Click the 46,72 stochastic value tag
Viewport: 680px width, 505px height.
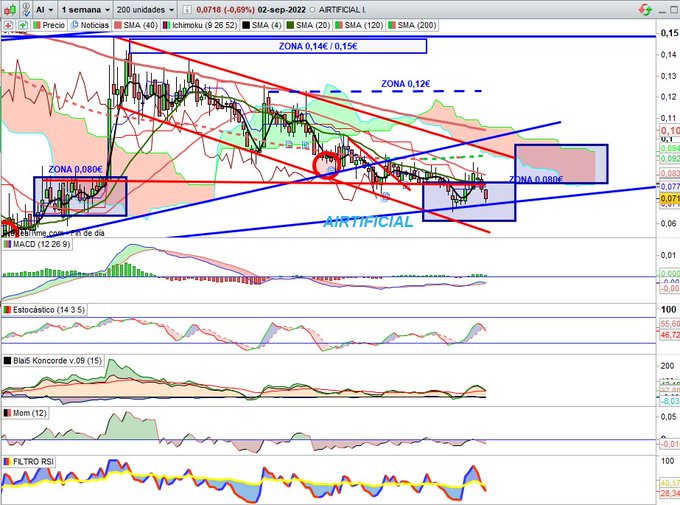pyautogui.click(x=669, y=335)
